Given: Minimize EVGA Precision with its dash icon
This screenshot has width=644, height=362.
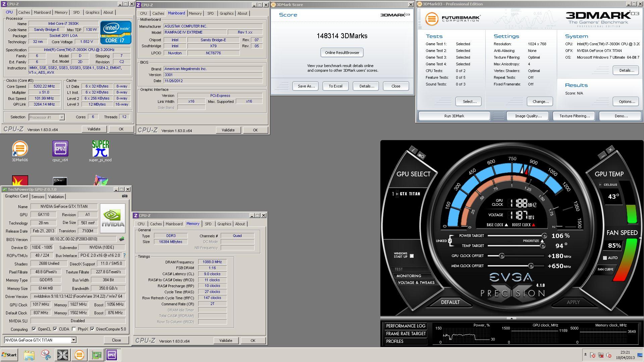Looking at the screenshot, I should pos(603,156).
